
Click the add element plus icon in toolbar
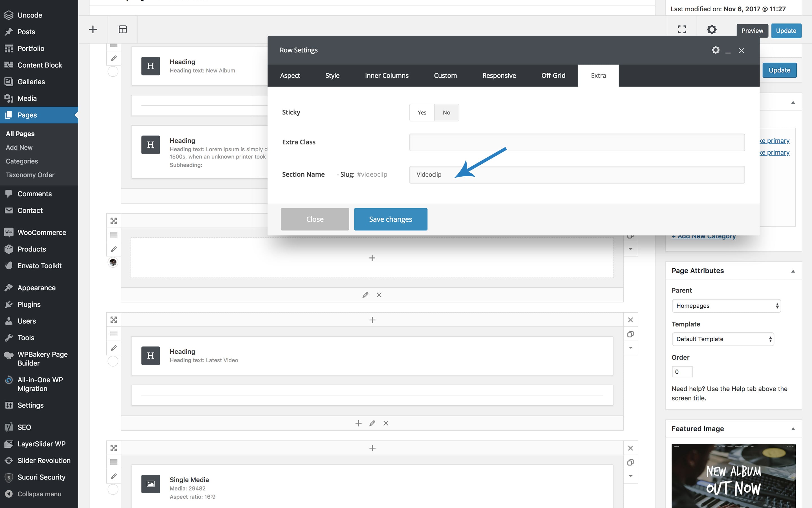[x=93, y=30]
